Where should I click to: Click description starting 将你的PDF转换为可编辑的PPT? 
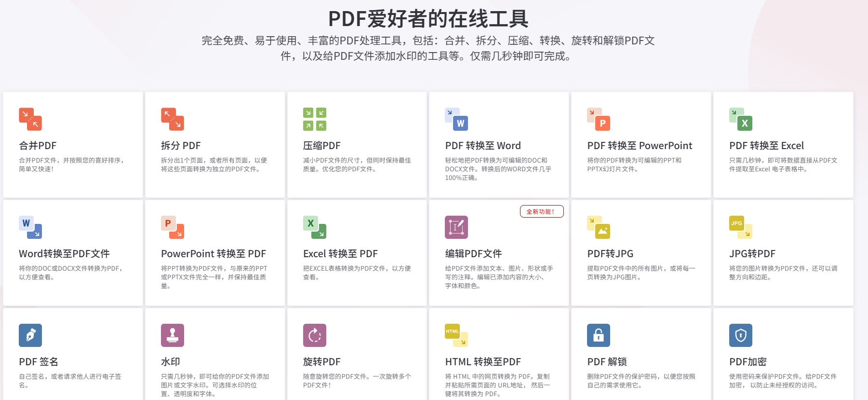pos(634,165)
